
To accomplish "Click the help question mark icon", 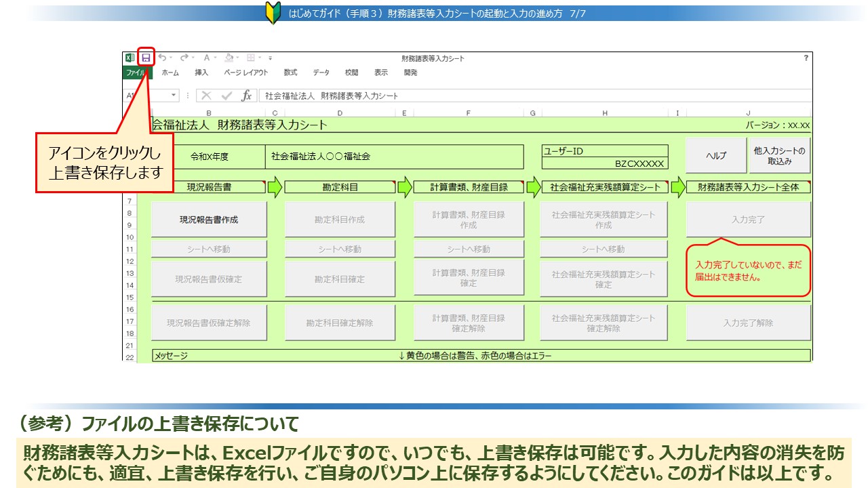I will (x=806, y=58).
